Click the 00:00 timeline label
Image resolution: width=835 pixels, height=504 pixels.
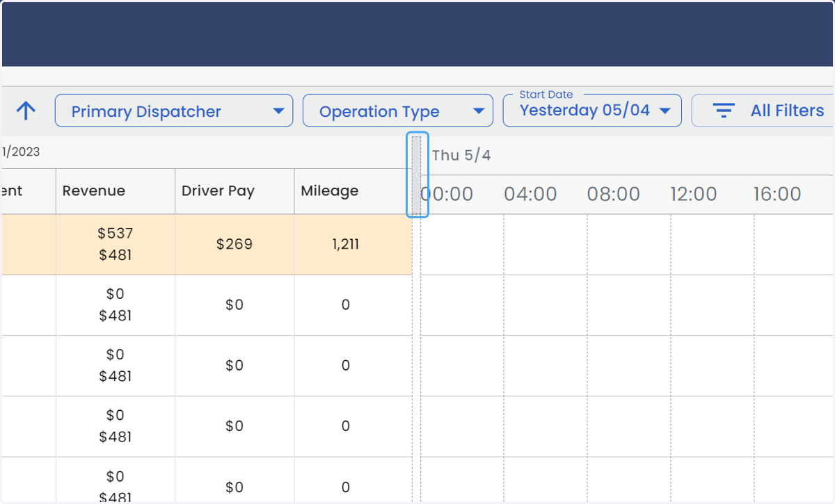[x=447, y=194]
